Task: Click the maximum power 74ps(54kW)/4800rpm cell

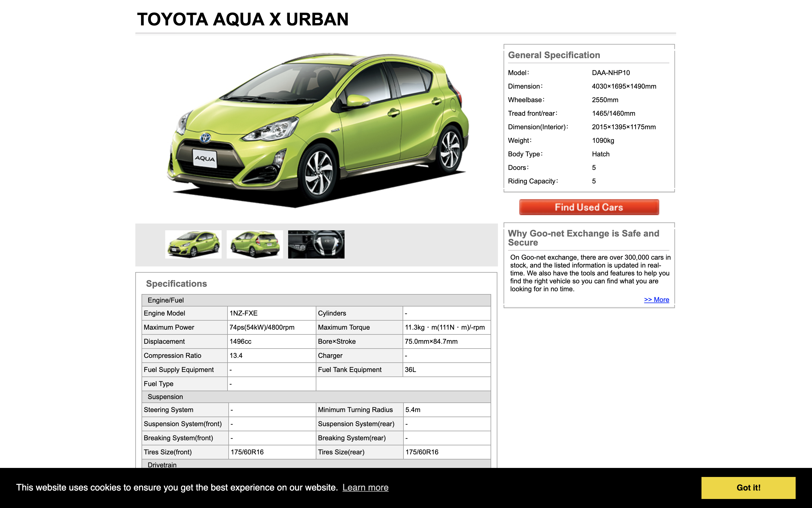Action: click(x=272, y=327)
